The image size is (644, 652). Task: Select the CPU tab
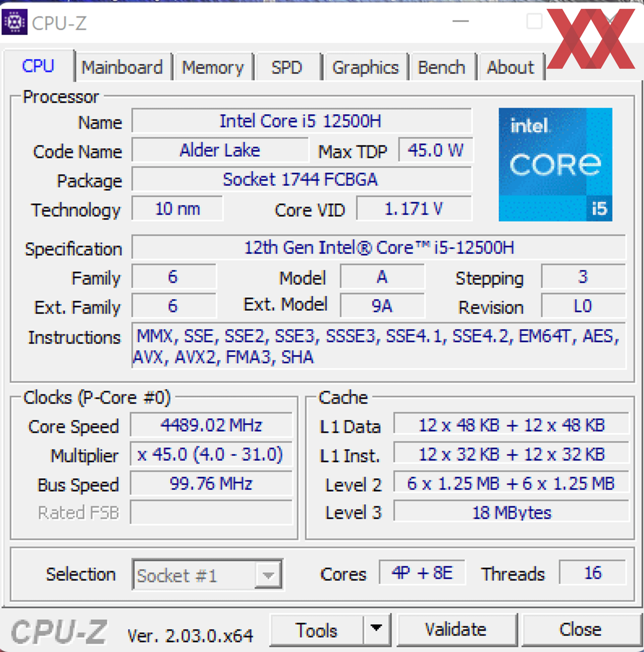coord(39,66)
